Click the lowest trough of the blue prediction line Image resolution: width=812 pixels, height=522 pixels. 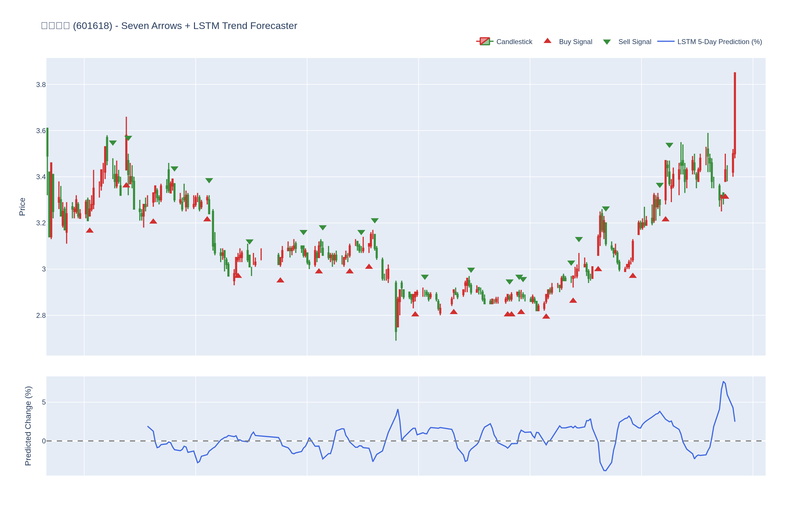(x=605, y=470)
